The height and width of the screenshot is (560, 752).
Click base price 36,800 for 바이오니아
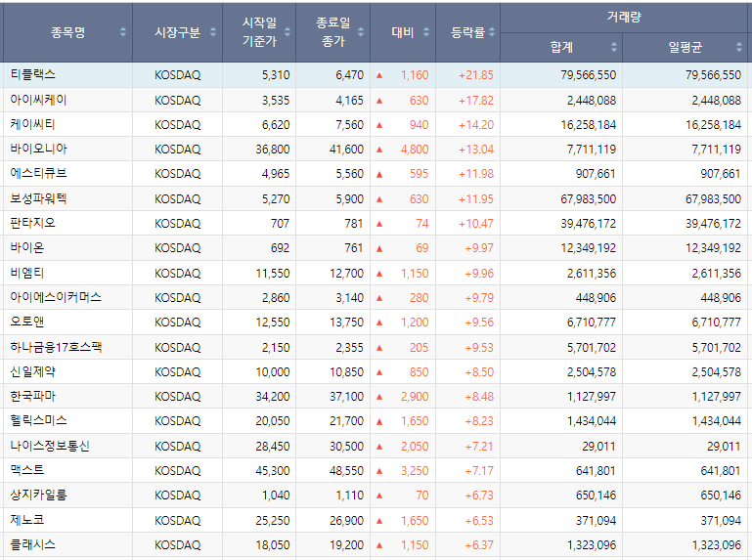point(273,150)
